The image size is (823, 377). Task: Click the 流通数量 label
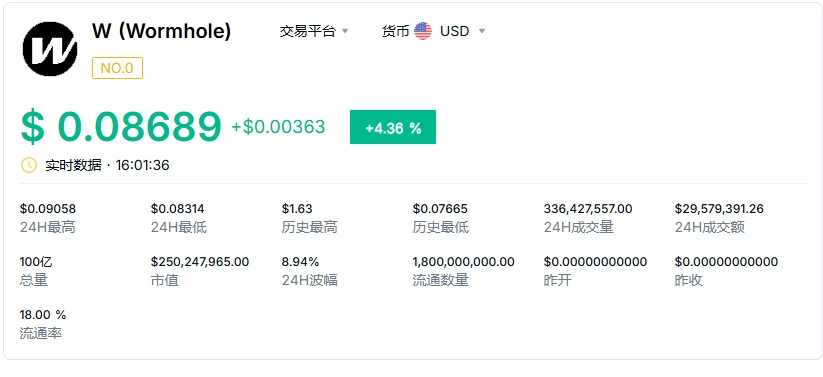click(x=440, y=280)
